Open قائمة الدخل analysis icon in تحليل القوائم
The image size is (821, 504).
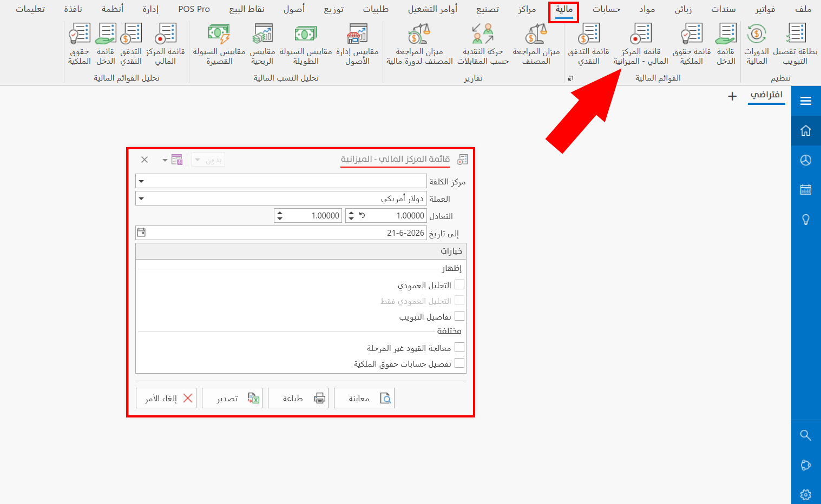pyautogui.click(x=106, y=44)
